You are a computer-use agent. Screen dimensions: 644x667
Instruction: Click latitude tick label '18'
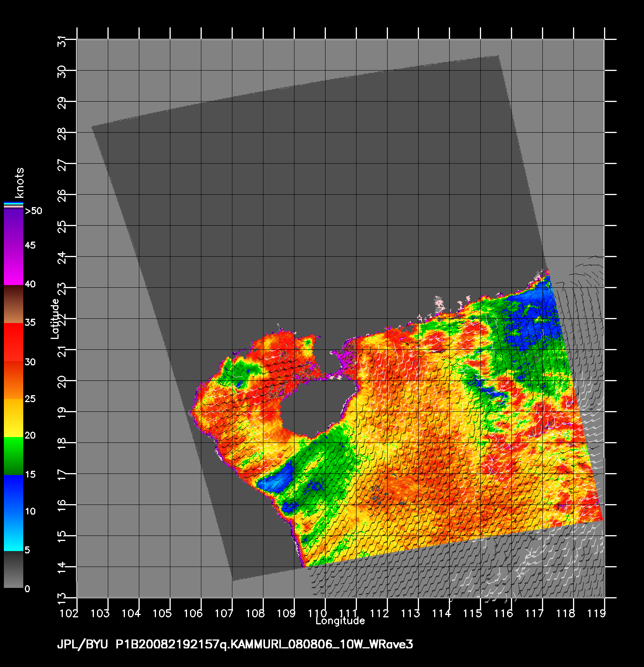pyautogui.click(x=62, y=444)
